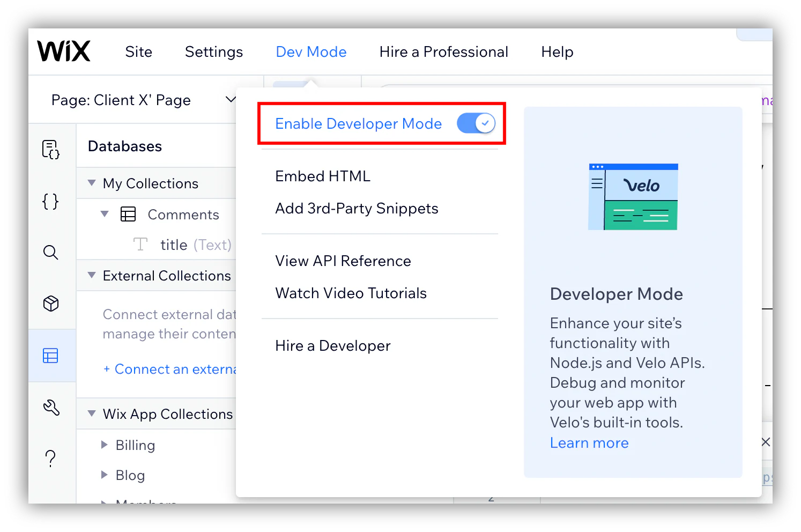Viewport: 801px width, 532px height.
Task: Collapse the Comments collection tree arrow
Action: click(x=105, y=215)
